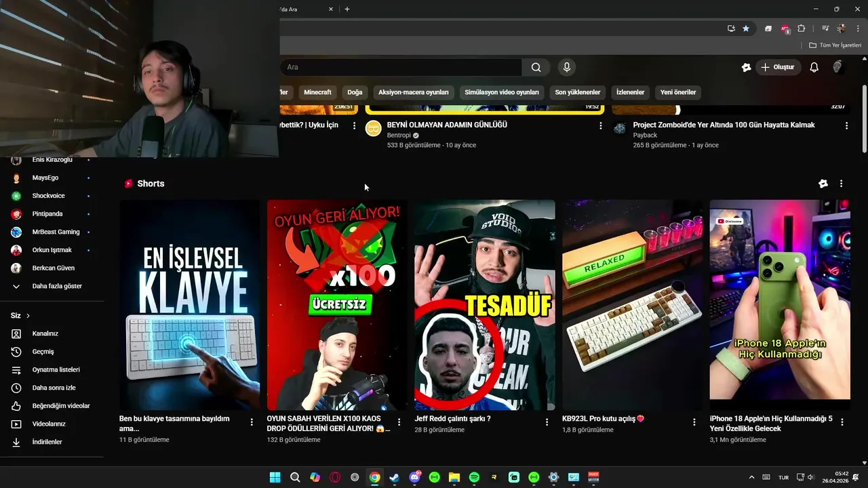The height and width of the screenshot is (488, 868).
Task: Start voice search with the microphone icon
Action: tap(566, 67)
